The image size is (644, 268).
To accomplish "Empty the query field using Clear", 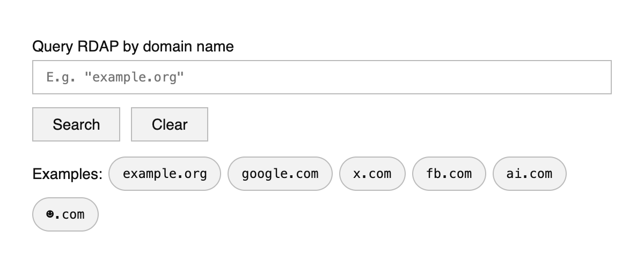I will point(170,124).
